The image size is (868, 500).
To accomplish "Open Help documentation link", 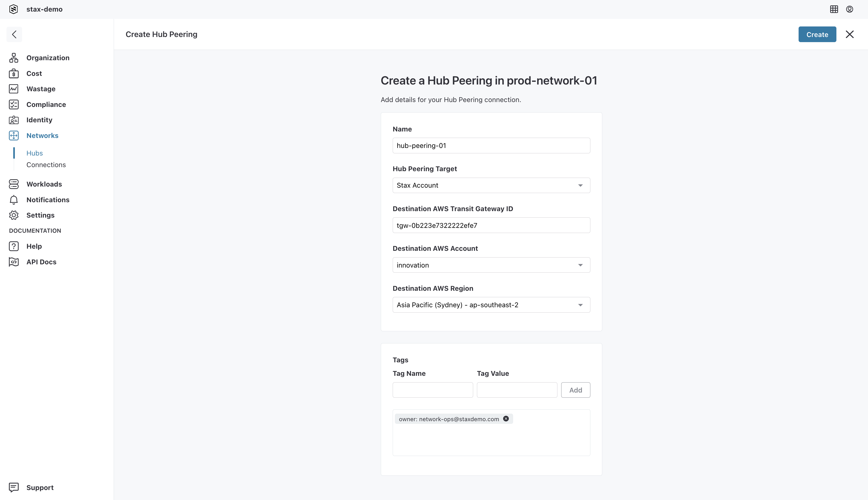I will point(34,246).
